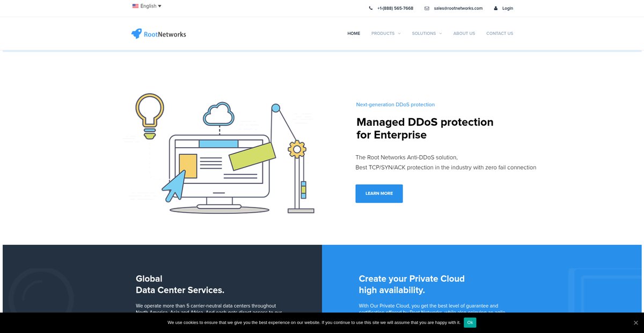Email sales@rootnetworks.com link
This screenshot has width=644, height=333.
(x=458, y=8)
